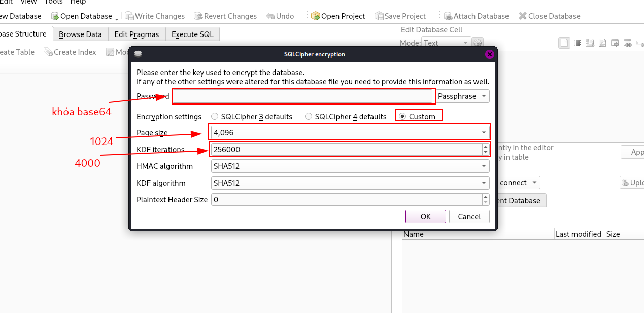Select the SQLCipher 3 defaults radio
This screenshot has height=313, width=644.
(215, 117)
